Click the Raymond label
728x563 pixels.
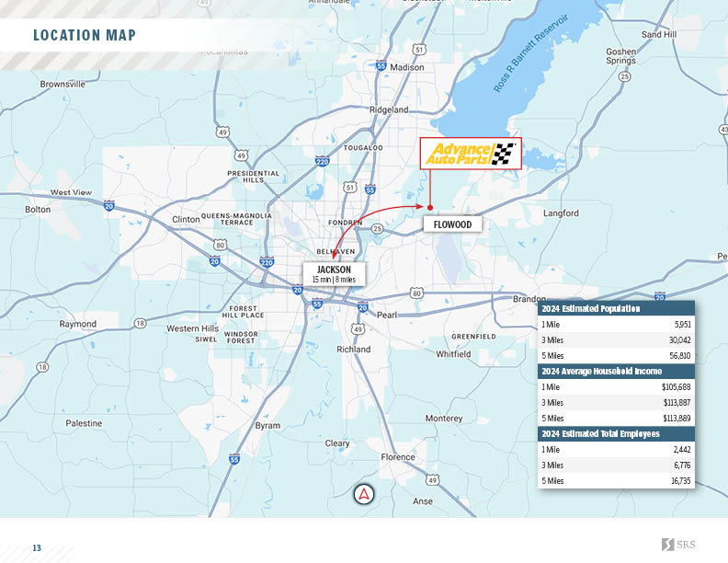pos(78,324)
